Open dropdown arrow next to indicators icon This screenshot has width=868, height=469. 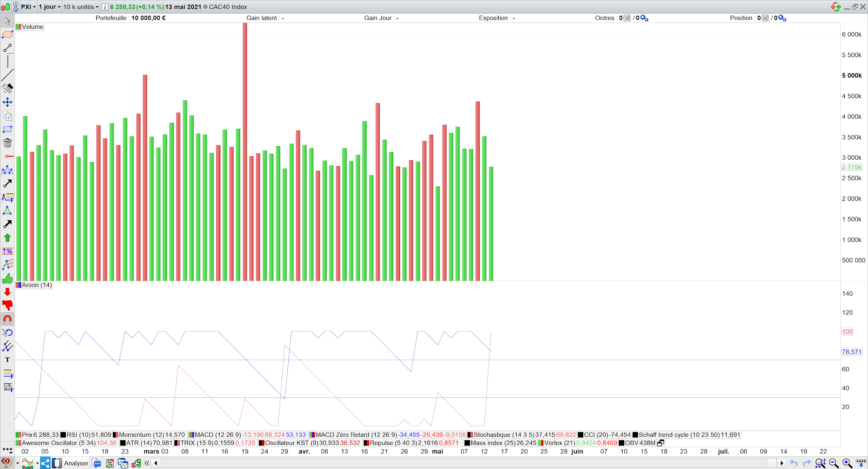[37, 463]
